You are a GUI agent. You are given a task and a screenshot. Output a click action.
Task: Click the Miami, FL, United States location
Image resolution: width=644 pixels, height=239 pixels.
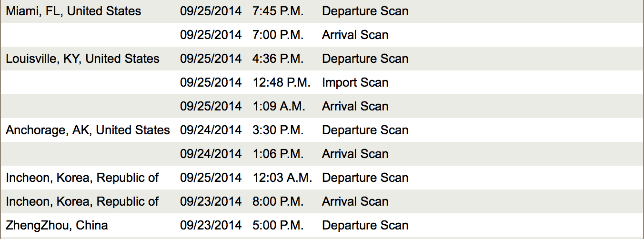[73, 11]
